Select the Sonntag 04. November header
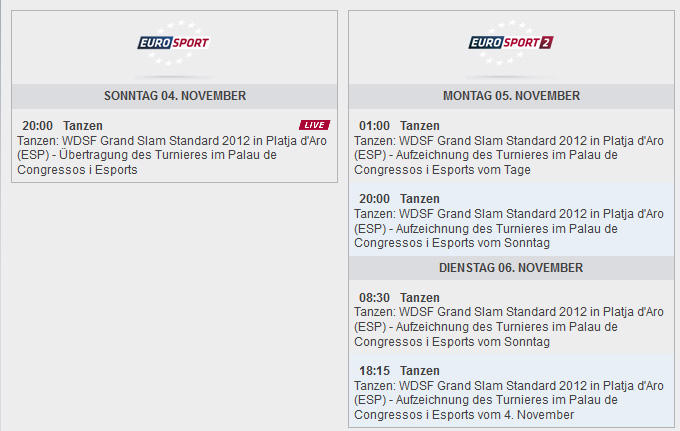The image size is (680, 431). tap(175, 96)
